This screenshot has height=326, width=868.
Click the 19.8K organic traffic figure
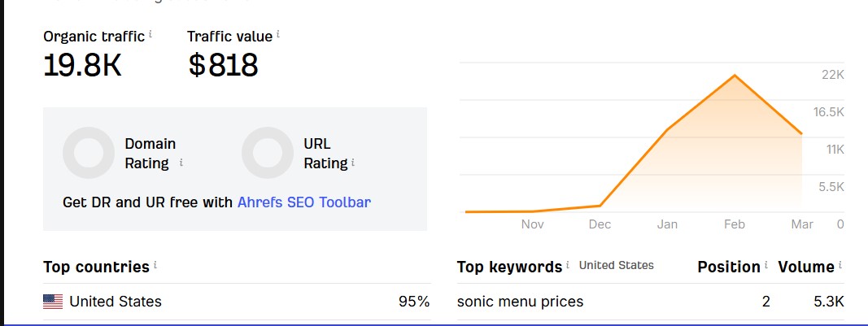click(82, 65)
